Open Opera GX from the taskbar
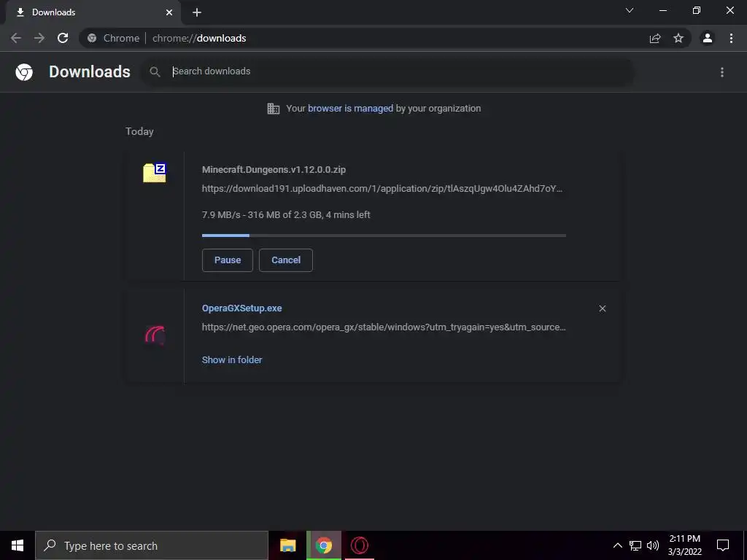This screenshot has height=560, width=747. pyautogui.click(x=360, y=545)
